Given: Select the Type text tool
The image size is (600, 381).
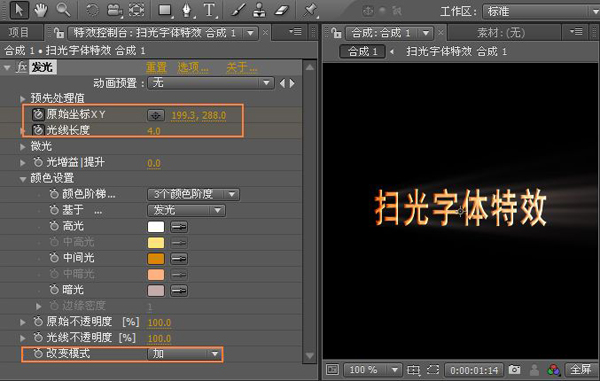Looking at the screenshot, I should (209, 10).
